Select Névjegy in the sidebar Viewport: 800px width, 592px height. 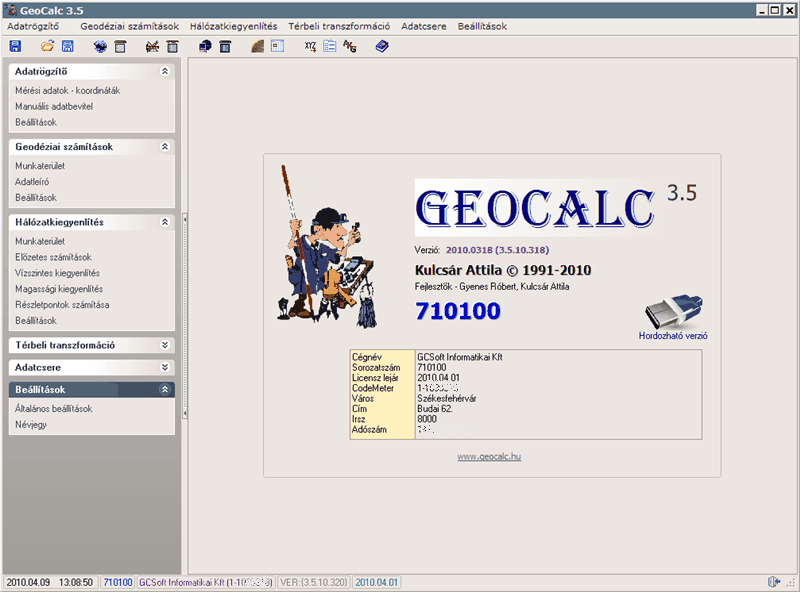(x=31, y=424)
